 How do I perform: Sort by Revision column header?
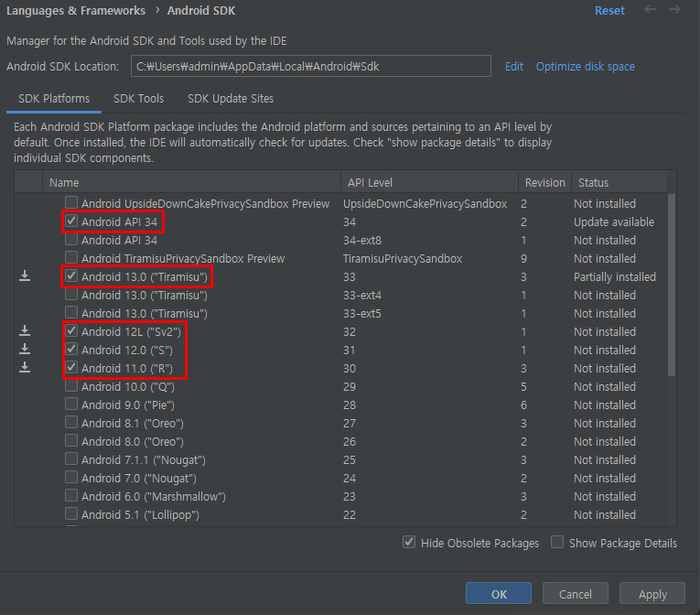[x=544, y=182]
